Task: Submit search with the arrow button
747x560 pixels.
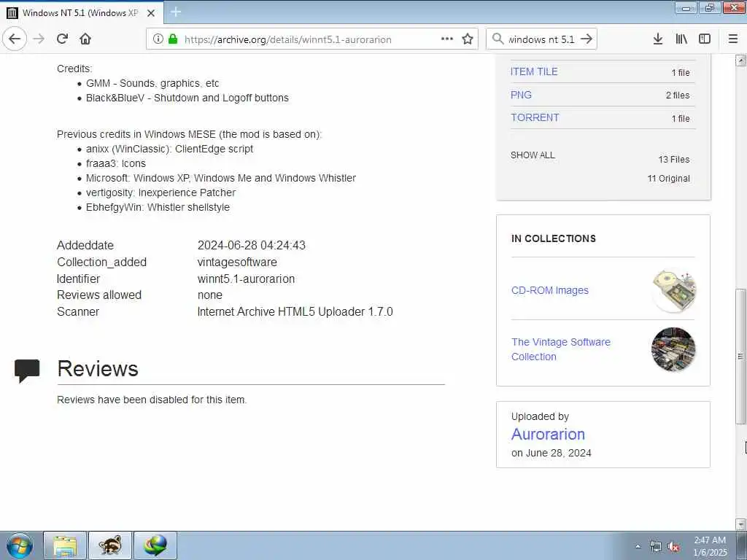Action: tap(587, 39)
